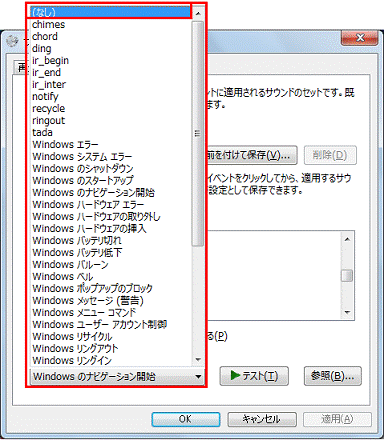Click the テスト(T) play button
The height and width of the screenshot is (442, 384).
point(254,376)
